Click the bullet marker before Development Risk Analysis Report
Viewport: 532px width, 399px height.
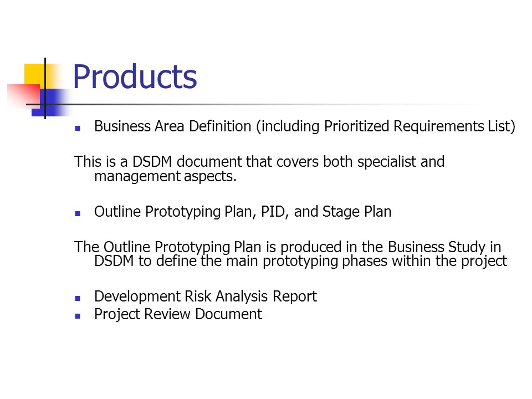click(x=78, y=298)
